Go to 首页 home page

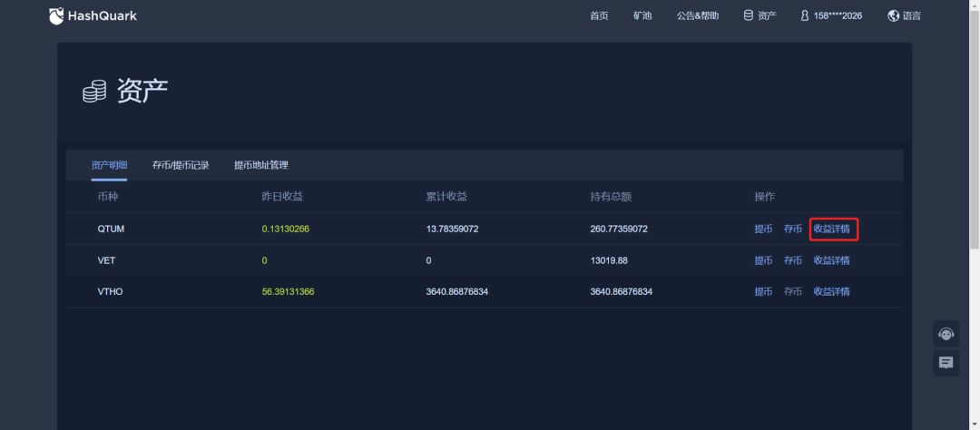pos(599,16)
